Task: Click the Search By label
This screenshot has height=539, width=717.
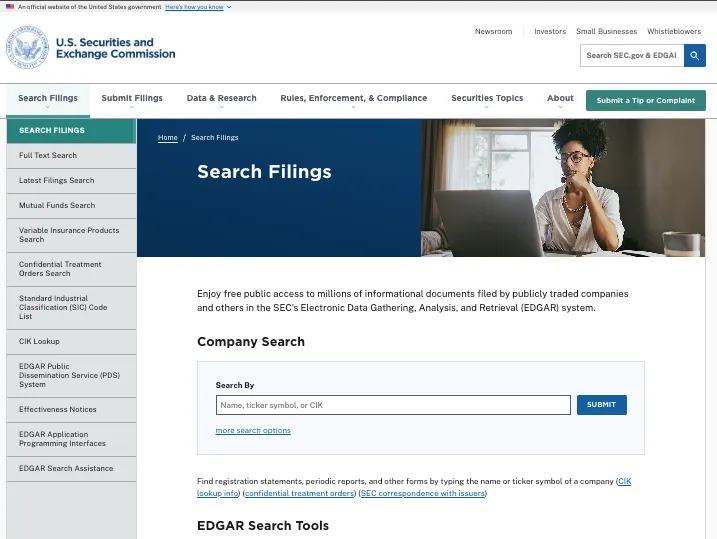Action: 235,385
